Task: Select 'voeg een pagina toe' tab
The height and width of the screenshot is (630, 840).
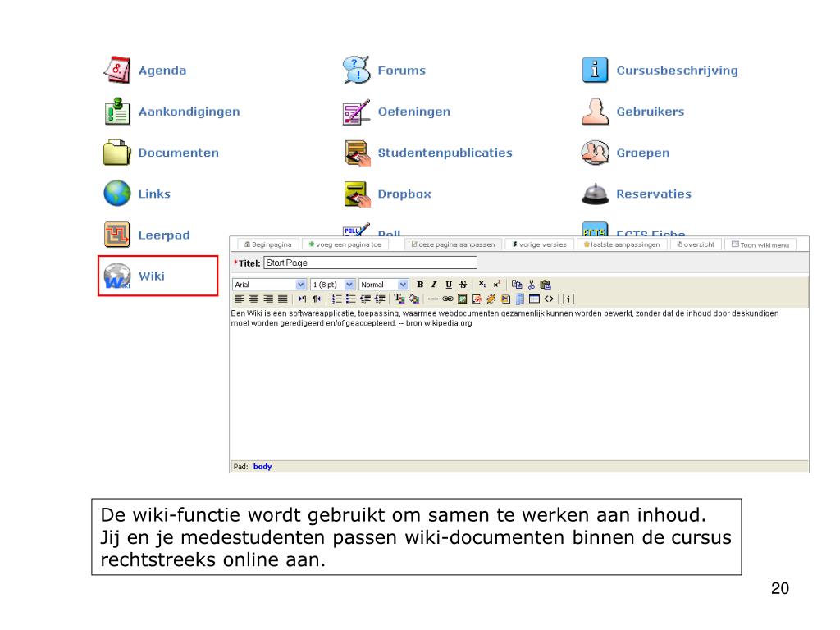Action: click(x=345, y=244)
